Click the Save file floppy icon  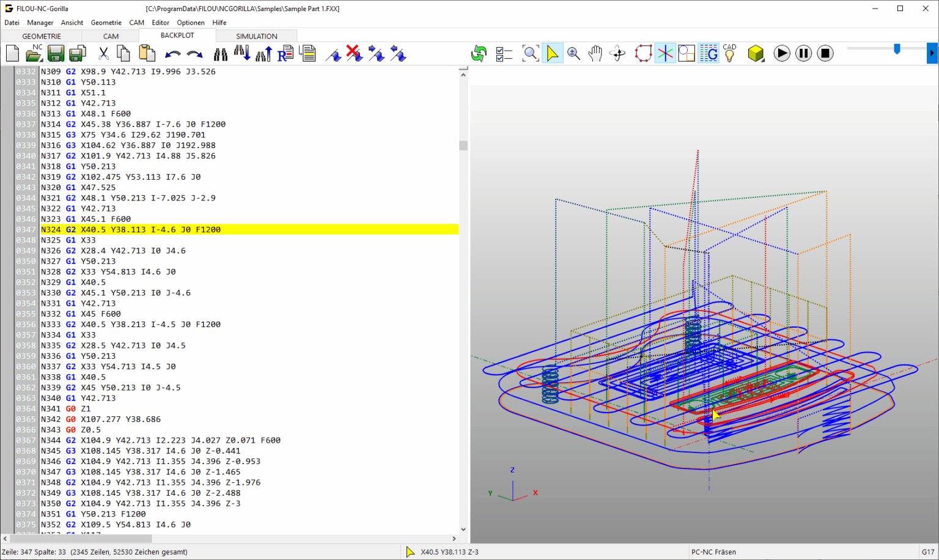tap(56, 54)
